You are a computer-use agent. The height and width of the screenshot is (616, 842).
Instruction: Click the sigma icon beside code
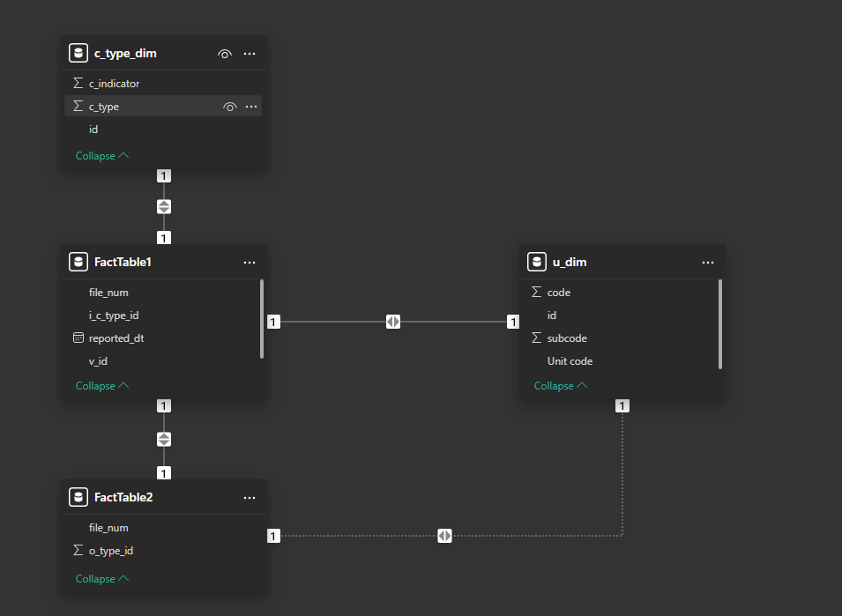coord(536,292)
